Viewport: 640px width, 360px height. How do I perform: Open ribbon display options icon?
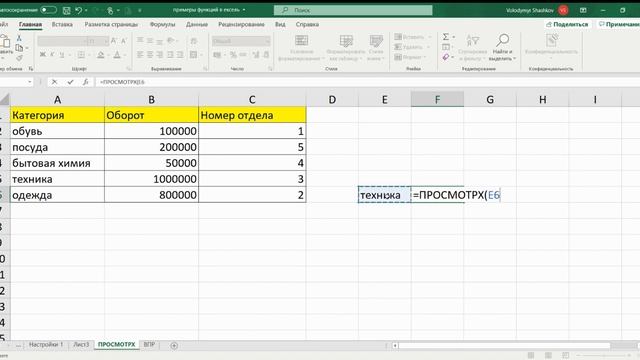tap(583, 10)
